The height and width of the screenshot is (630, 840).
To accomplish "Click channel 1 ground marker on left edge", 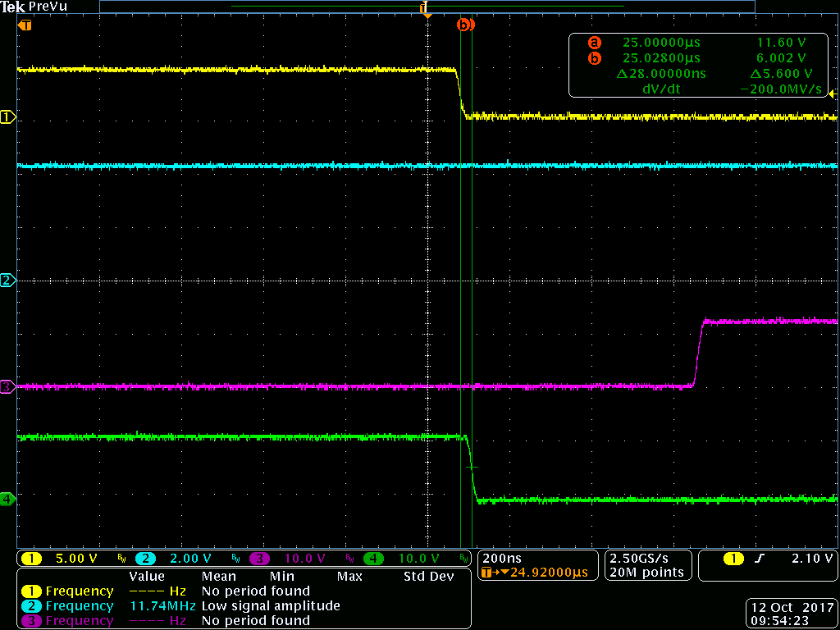I will pyautogui.click(x=8, y=116).
